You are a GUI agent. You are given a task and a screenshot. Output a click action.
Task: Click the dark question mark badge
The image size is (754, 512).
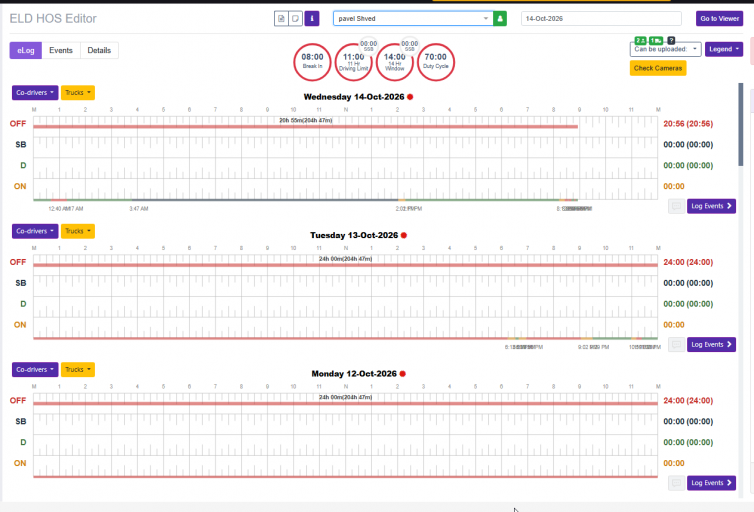pos(671,41)
